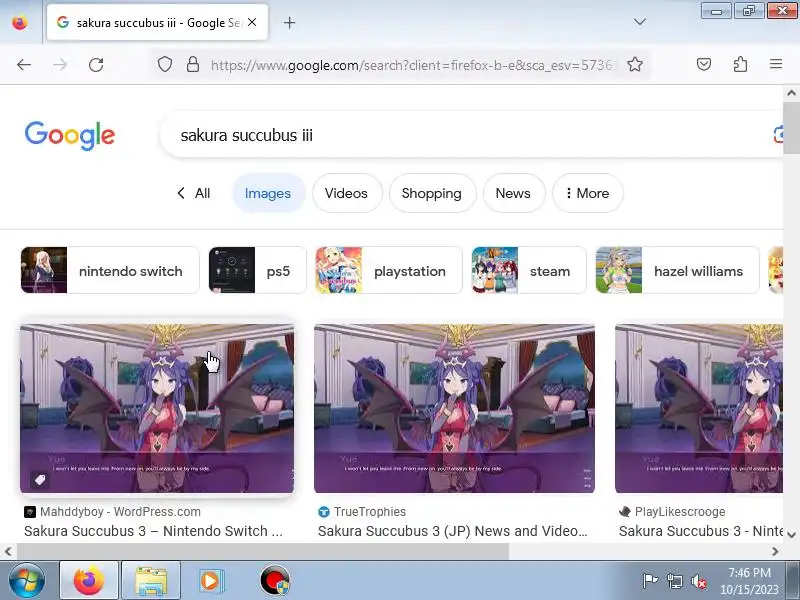This screenshot has width=800, height=600.
Task: Close the sakura succubus iii tab
Action: [252, 22]
